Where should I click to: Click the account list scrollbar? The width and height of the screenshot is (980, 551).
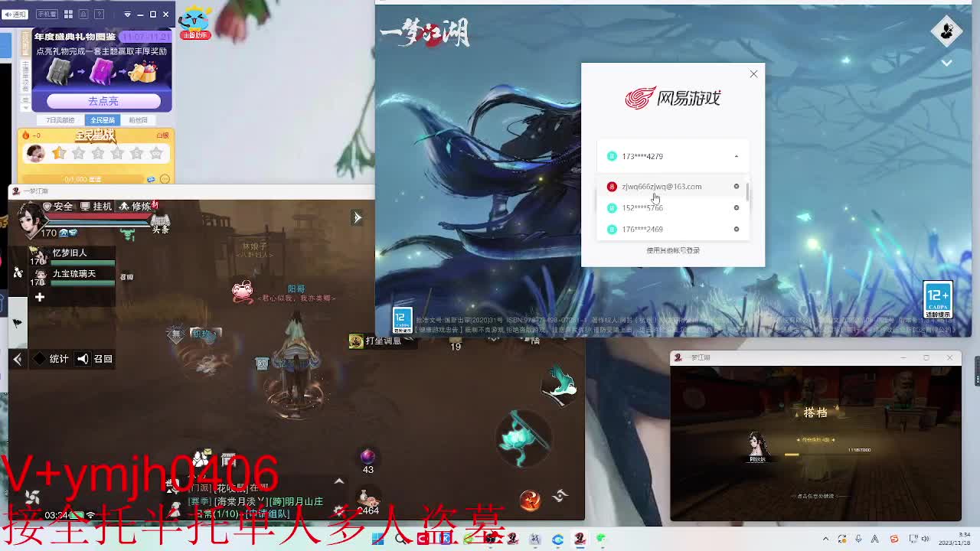coord(746,193)
